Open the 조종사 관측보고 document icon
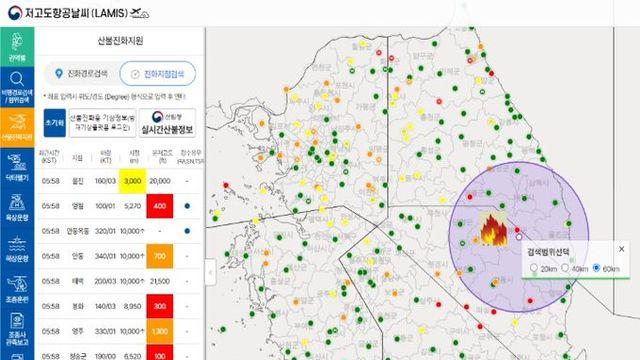Screen dimensions: 640x360 pyautogui.click(x=17, y=329)
